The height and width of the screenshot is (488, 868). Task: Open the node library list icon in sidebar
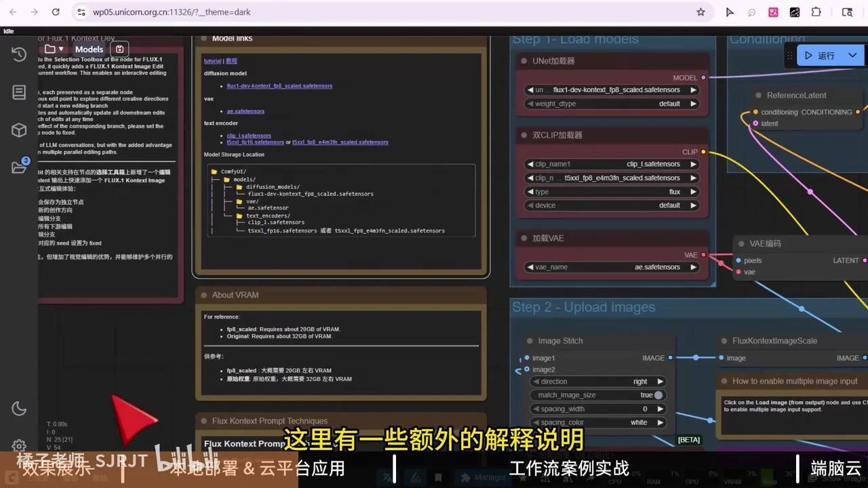19,92
